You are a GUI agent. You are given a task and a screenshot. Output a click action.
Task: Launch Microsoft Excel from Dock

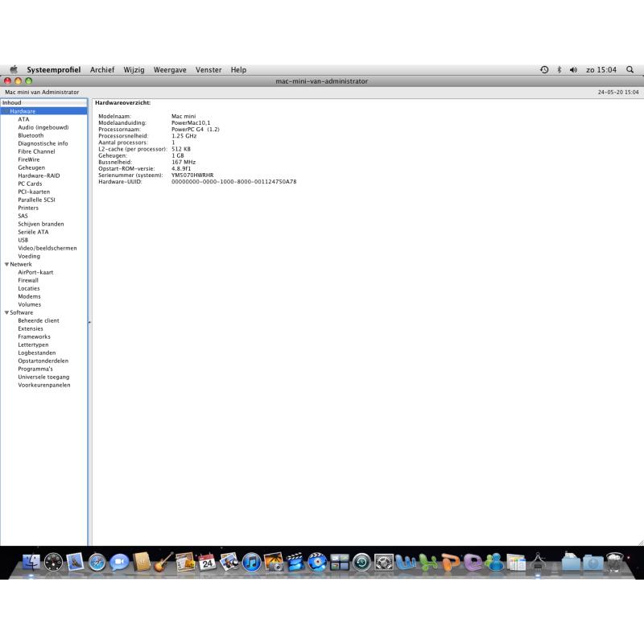(428, 562)
